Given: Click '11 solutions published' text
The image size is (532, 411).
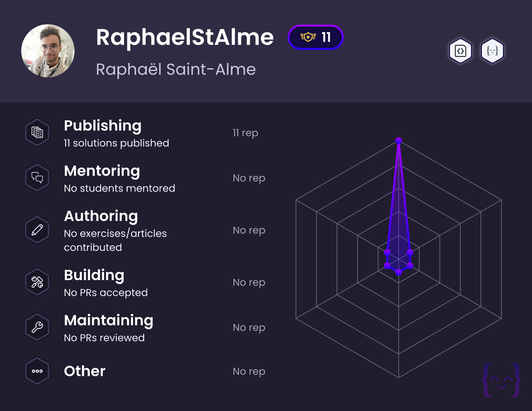Looking at the screenshot, I should point(116,143).
